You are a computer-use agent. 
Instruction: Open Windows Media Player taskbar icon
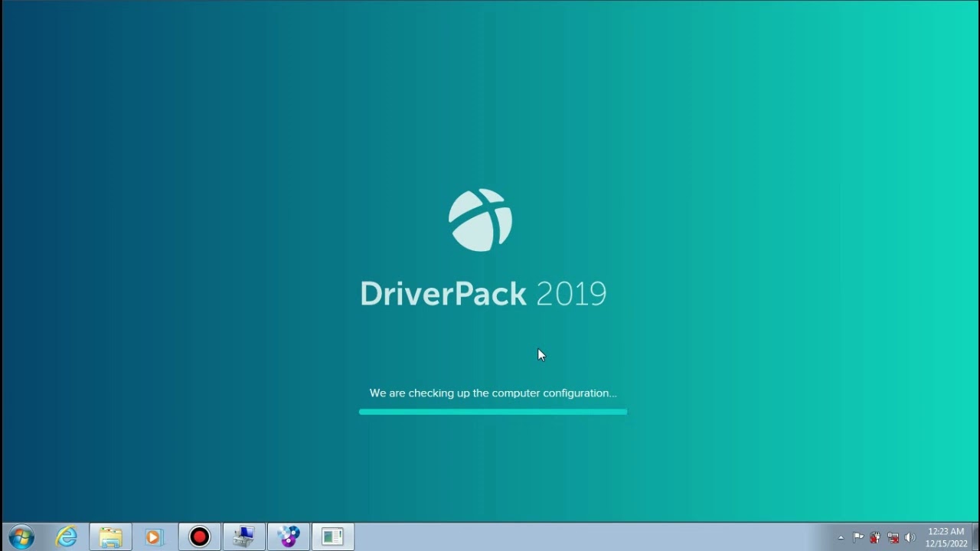(x=155, y=537)
